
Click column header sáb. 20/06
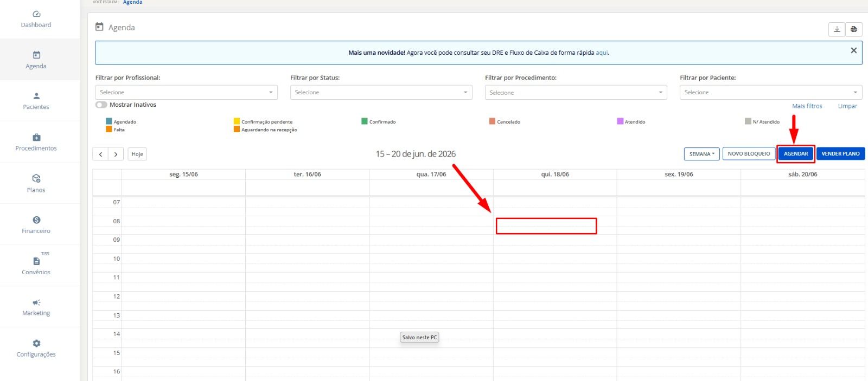[803, 175]
